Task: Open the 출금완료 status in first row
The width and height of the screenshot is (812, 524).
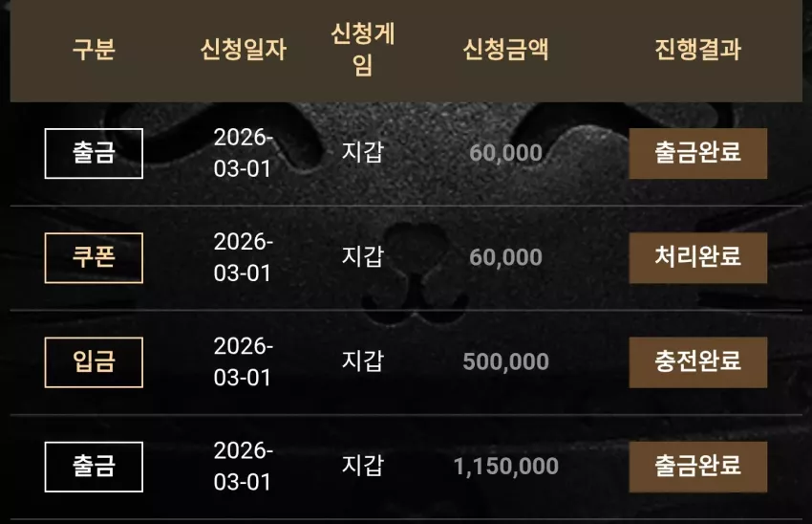Action: (x=697, y=153)
